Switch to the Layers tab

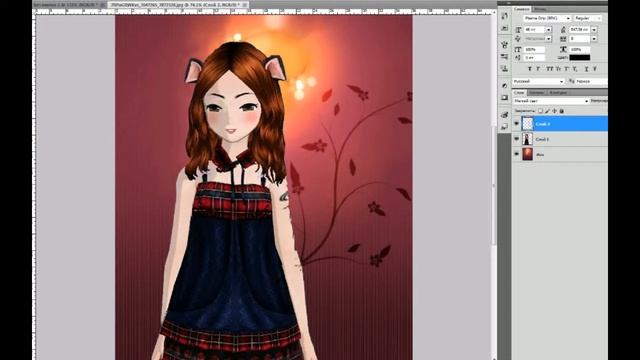pos(520,92)
